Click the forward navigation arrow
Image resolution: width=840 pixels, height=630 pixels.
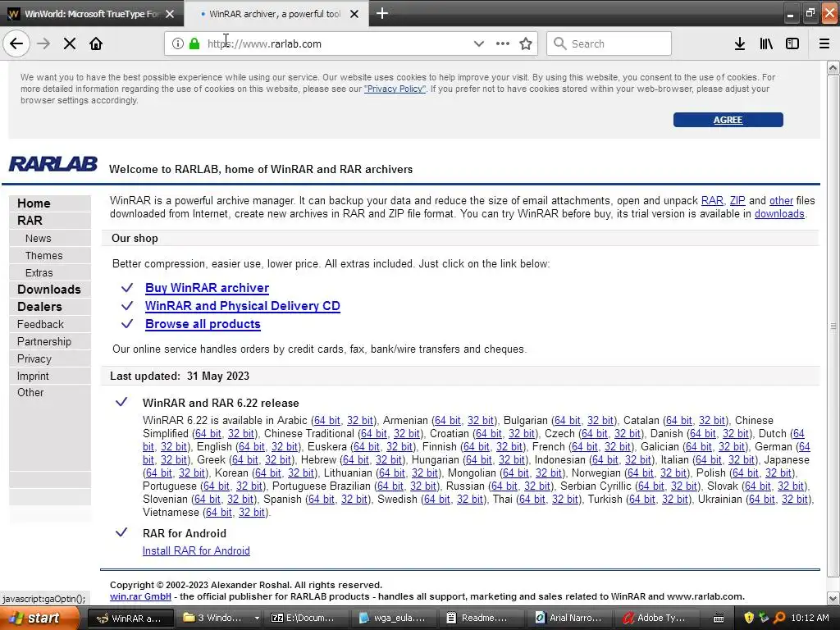(43, 43)
